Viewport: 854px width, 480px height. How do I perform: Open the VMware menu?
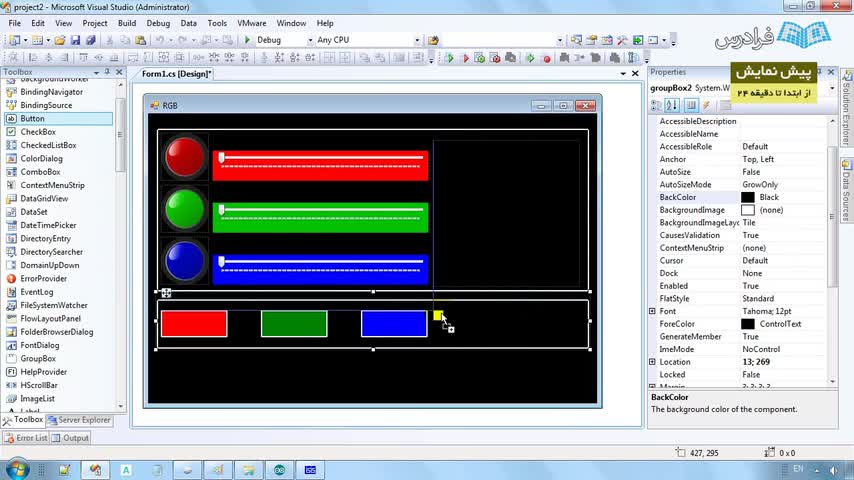click(x=252, y=23)
